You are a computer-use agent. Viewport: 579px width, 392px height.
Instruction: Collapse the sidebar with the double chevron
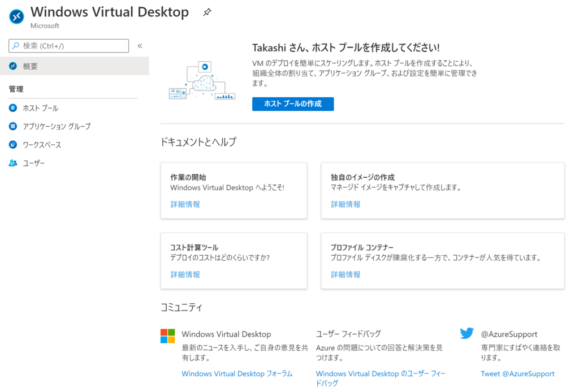(x=140, y=46)
